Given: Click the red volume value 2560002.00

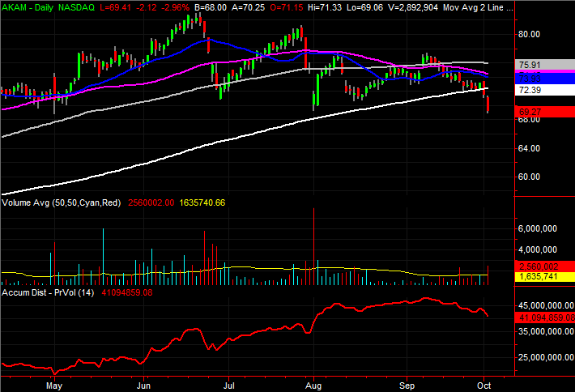Looking at the screenshot, I should [151, 202].
